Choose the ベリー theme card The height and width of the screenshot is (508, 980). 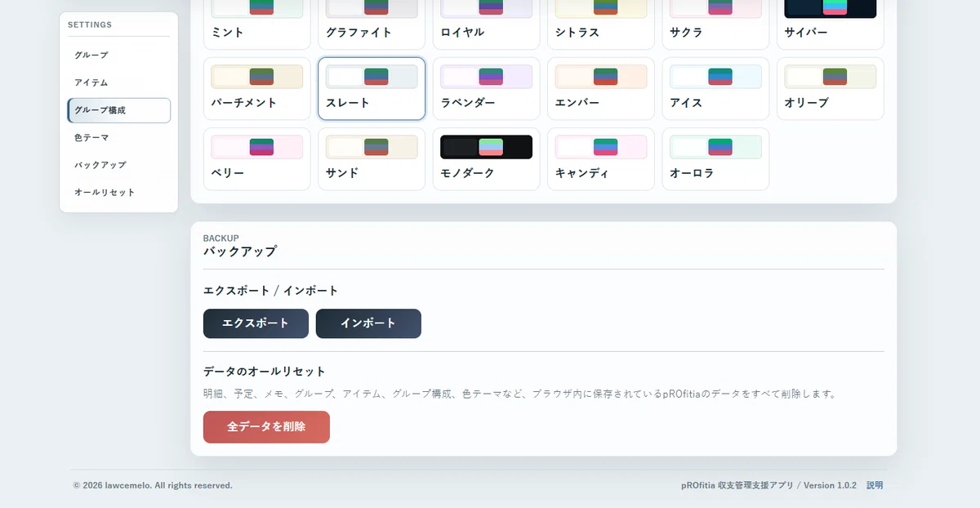(x=256, y=159)
